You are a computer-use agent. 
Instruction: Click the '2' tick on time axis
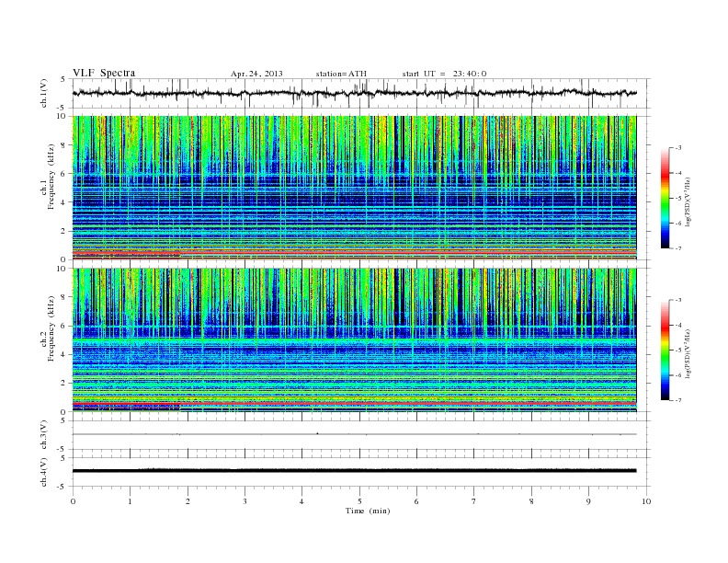[x=188, y=501]
